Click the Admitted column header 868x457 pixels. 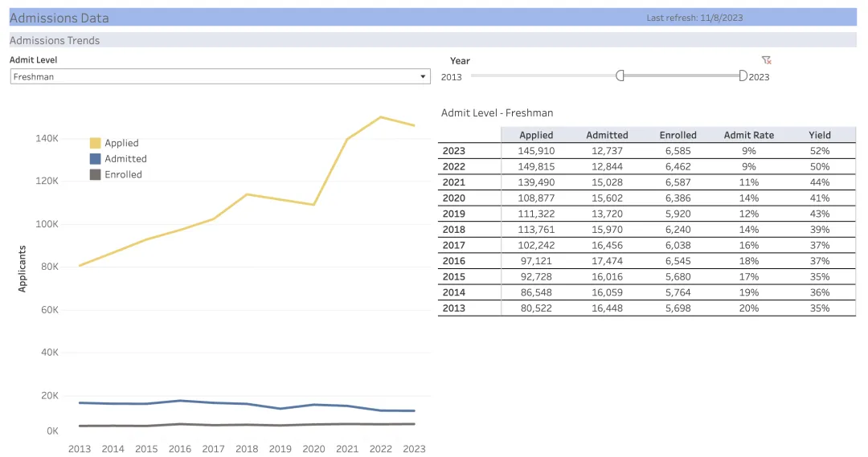click(x=607, y=135)
